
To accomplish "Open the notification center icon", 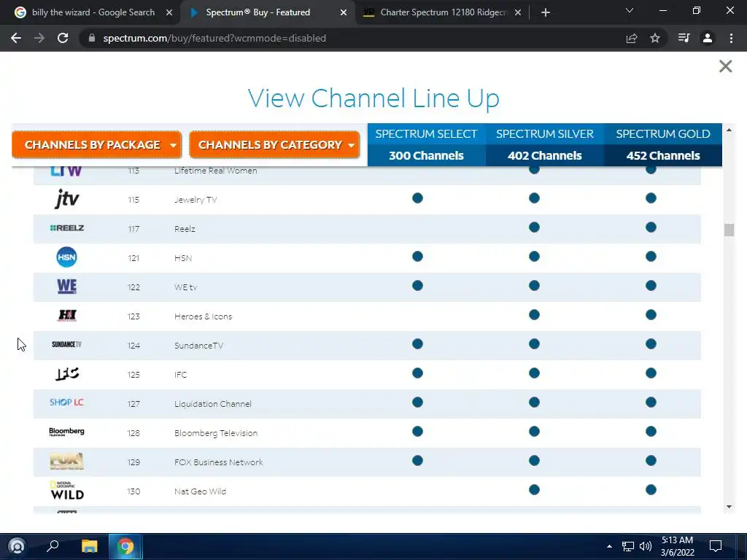I will tap(716, 546).
